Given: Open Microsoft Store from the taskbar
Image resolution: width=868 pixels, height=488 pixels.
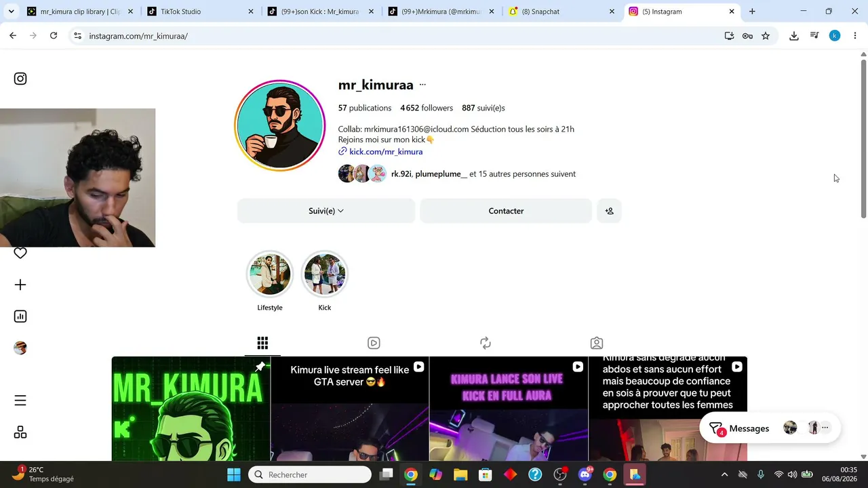Looking at the screenshot, I should click(x=486, y=474).
